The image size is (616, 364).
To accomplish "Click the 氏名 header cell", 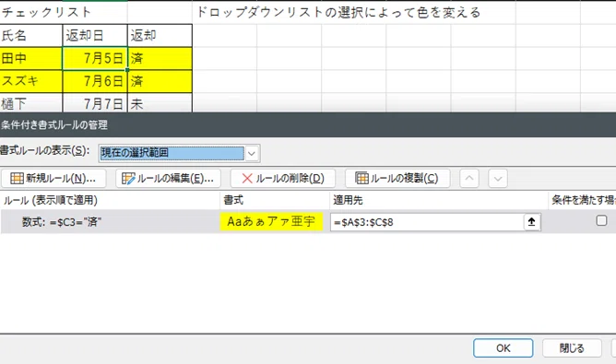I will click(31, 36).
